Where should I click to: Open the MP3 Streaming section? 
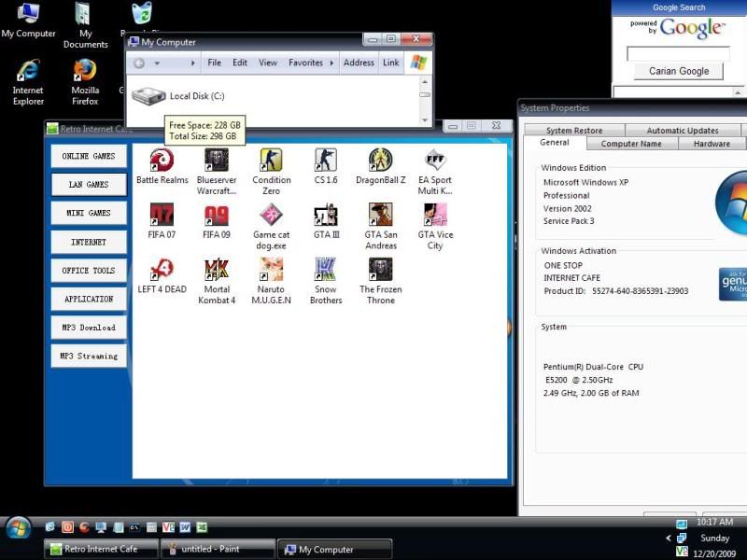pos(89,357)
